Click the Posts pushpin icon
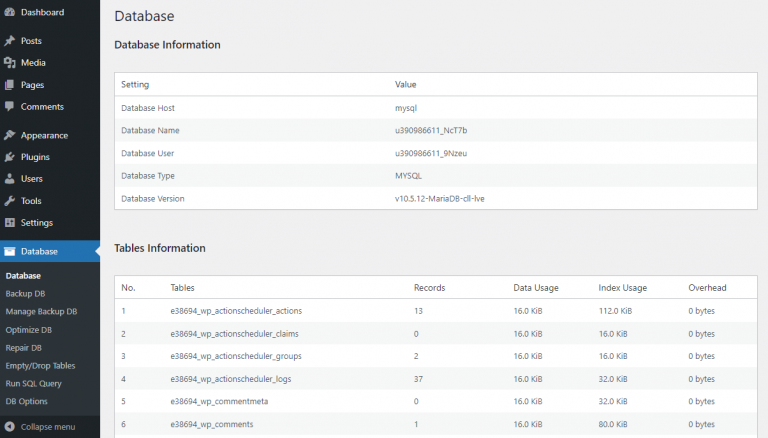768x438 pixels. pyautogui.click(x=10, y=41)
